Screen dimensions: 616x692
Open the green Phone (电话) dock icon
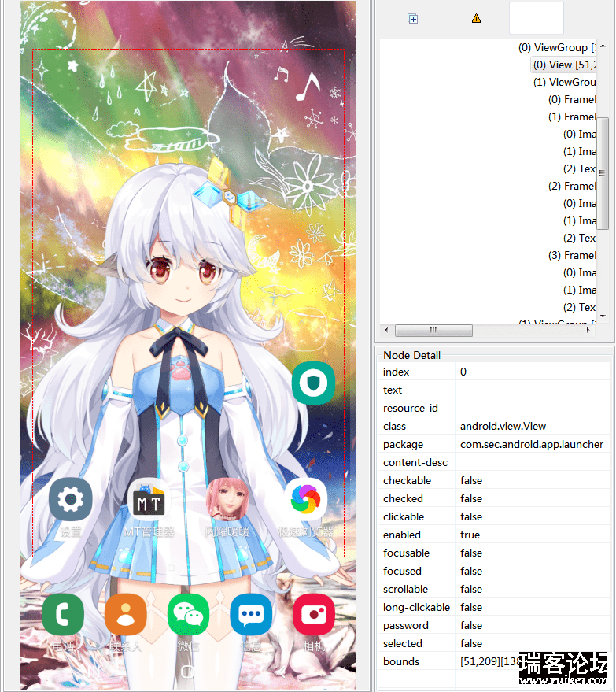point(63,614)
